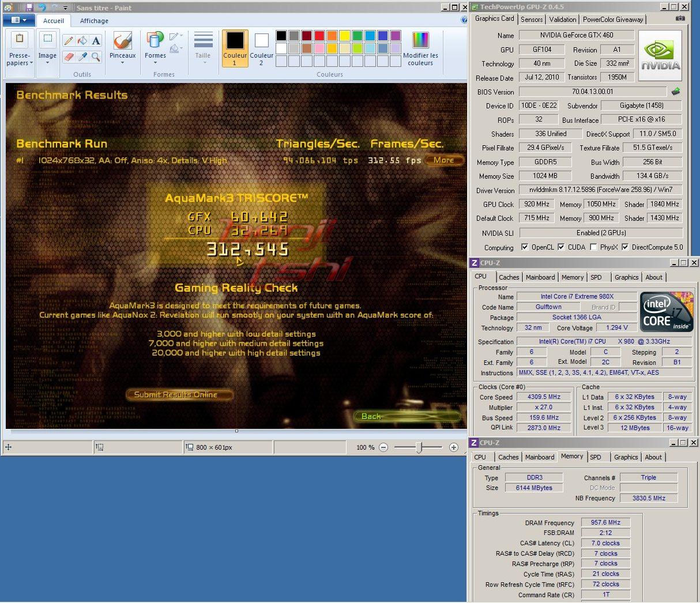Open Mainboard tab in upper CPU-Z window
Viewport: 700px width, 603px height.
[x=540, y=277]
